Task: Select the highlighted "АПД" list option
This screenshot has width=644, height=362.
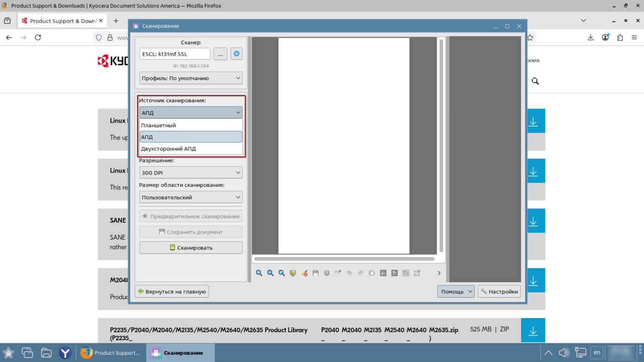Action: tap(191, 137)
